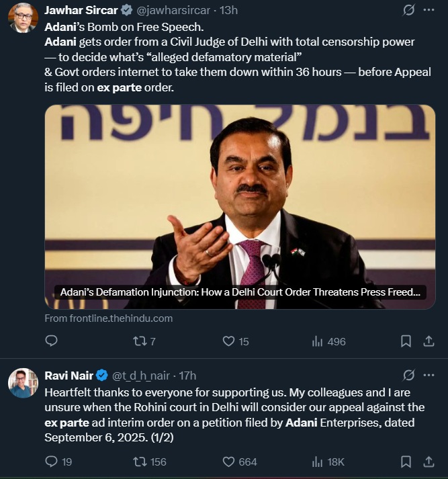Open Jawhar Sircar's profile picture
Screen dimensions: 448x479
23,17
